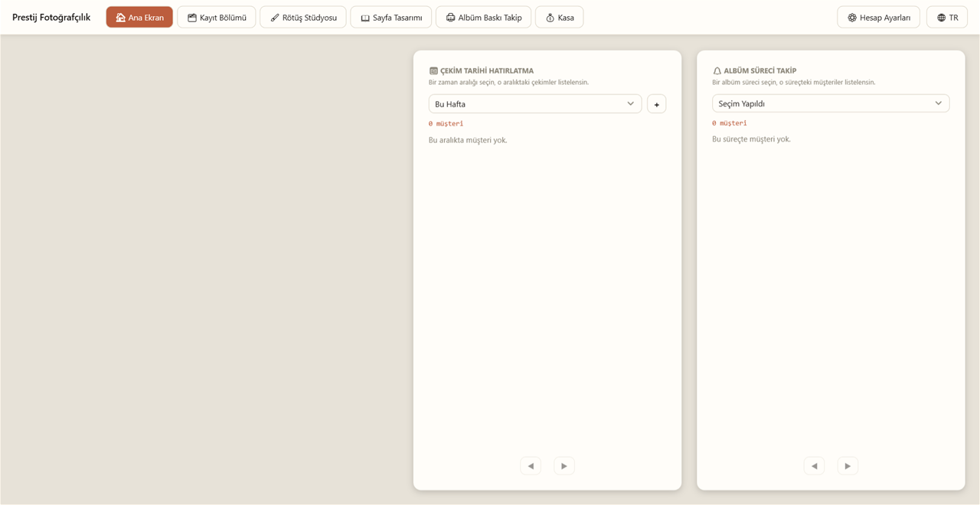Open the Ana Ekran home tab
This screenshot has width=980, height=505.
[139, 18]
